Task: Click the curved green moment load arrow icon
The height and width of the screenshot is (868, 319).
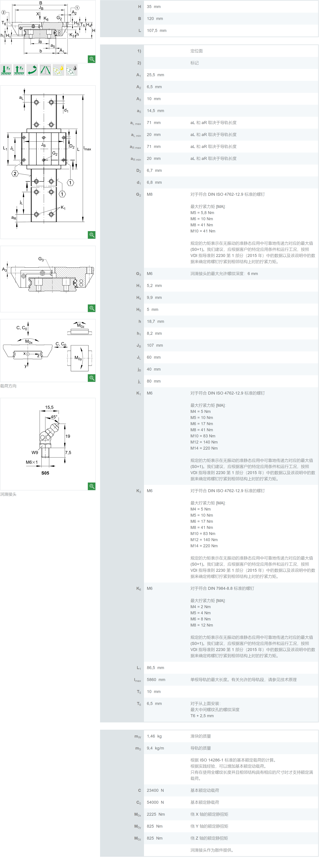Action: pos(32,70)
